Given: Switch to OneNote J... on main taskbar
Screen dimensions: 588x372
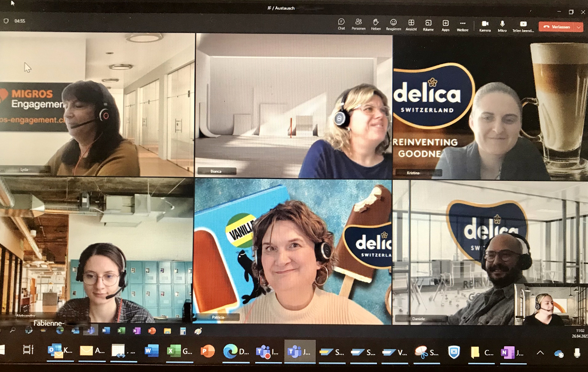Looking at the screenshot, I should coord(513,353).
